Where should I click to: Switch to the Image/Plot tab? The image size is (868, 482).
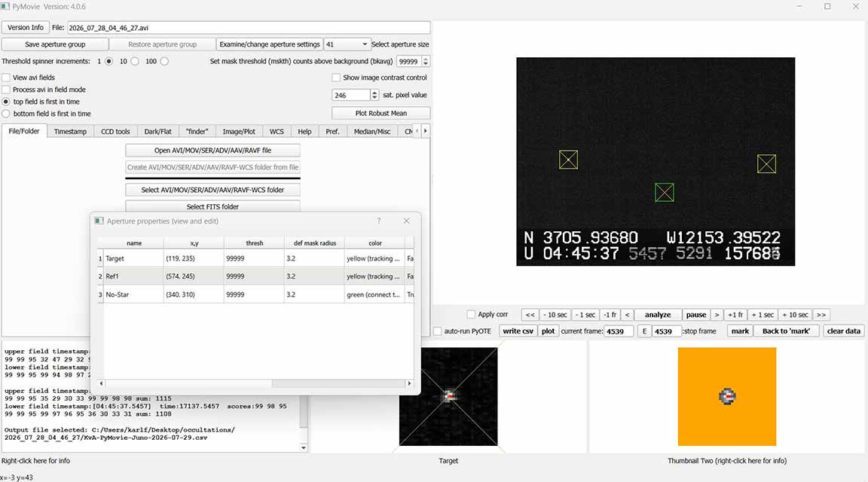(239, 132)
